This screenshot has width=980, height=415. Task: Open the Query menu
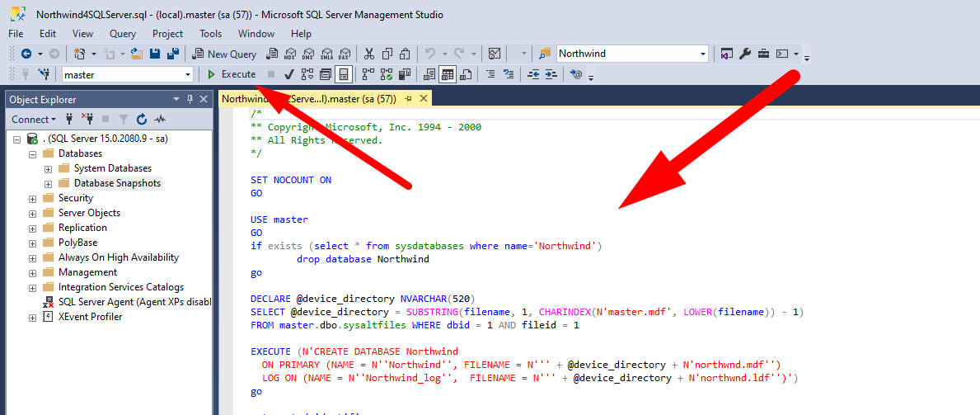(122, 34)
